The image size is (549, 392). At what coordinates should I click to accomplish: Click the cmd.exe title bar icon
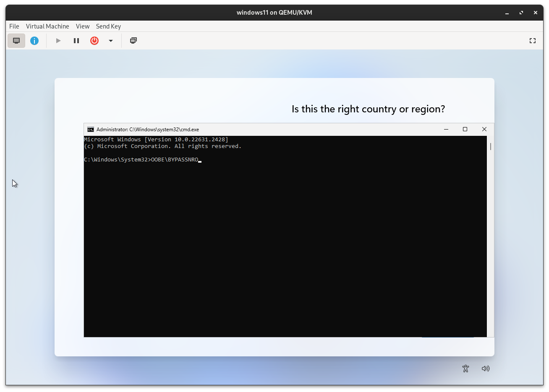[x=90, y=129]
